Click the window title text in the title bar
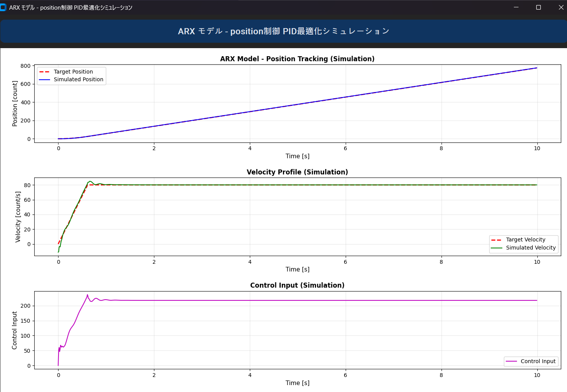 coord(71,7)
